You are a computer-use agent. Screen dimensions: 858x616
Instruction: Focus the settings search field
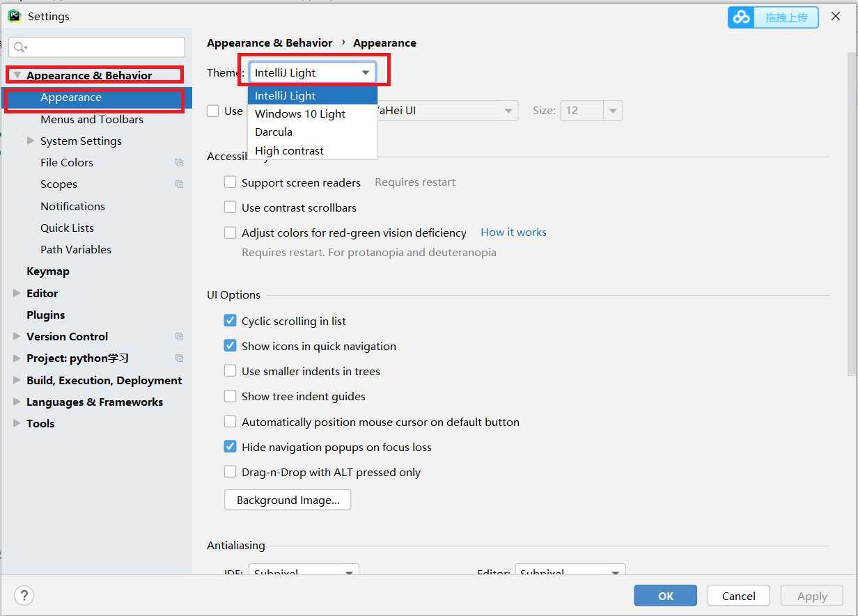(97, 47)
